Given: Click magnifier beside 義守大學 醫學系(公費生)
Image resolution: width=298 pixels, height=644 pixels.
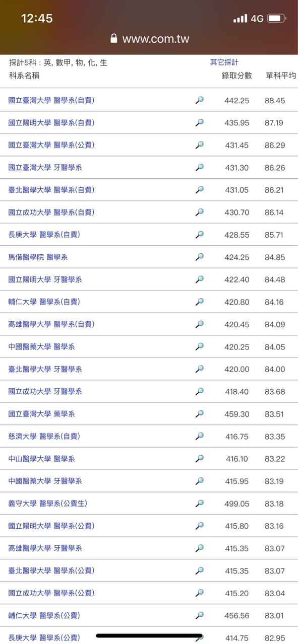Looking at the screenshot, I should pos(200,503).
